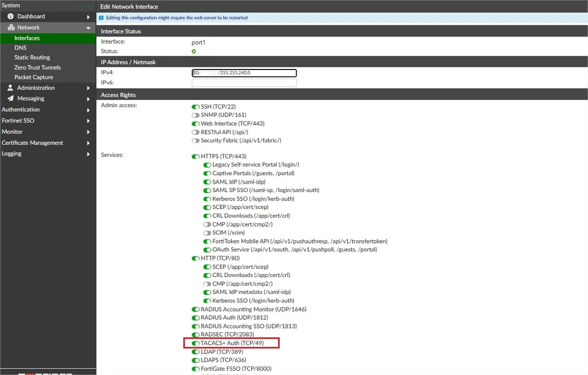
Task: Click the IPv4 address field
Action: click(x=244, y=73)
